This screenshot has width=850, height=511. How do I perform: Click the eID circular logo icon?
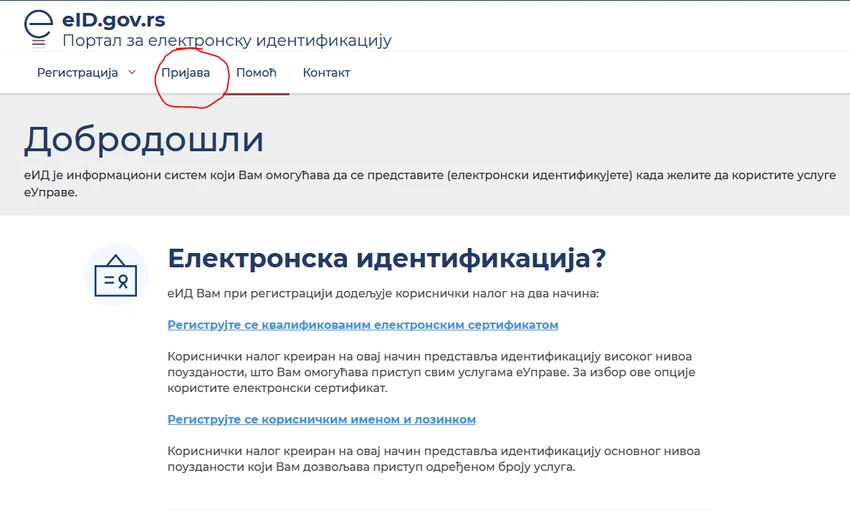38,24
